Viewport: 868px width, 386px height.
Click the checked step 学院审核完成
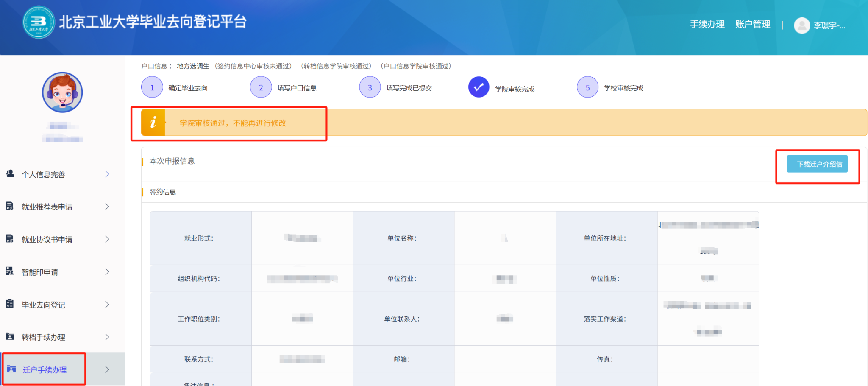479,87
